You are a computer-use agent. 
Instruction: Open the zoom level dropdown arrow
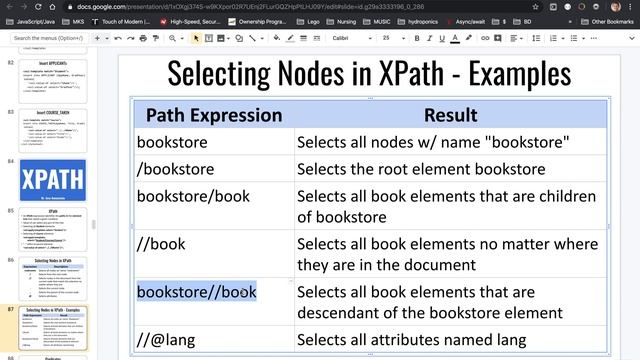(x=182, y=38)
